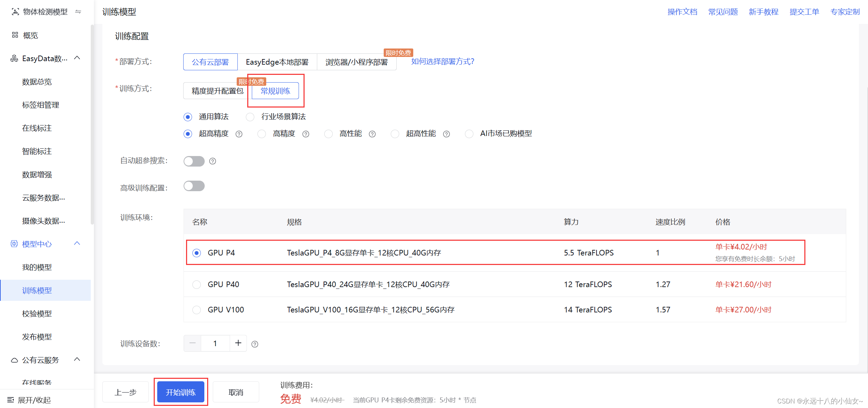Choose 浏览器/小程序部署 deployment tab
Image resolution: width=868 pixels, height=408 pixels.
tap(357, 62)
